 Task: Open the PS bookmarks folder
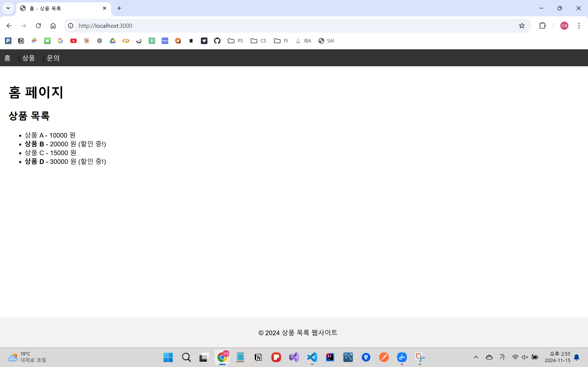[235, 41]
